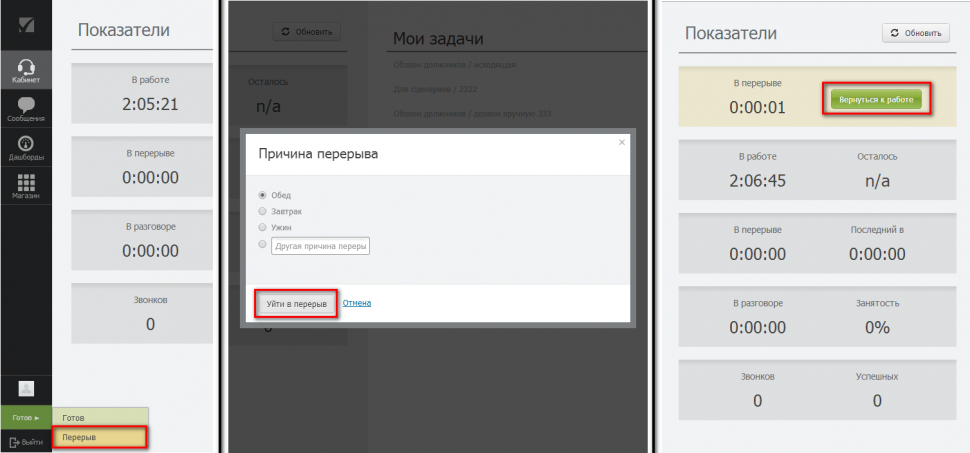
Task: Click the app logo in the sidebar
Action: click(26, 24)
